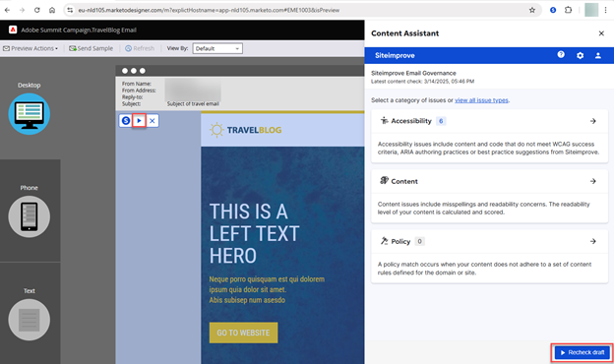Open the browser extensions puzzle icon

[x=568, y=10]
